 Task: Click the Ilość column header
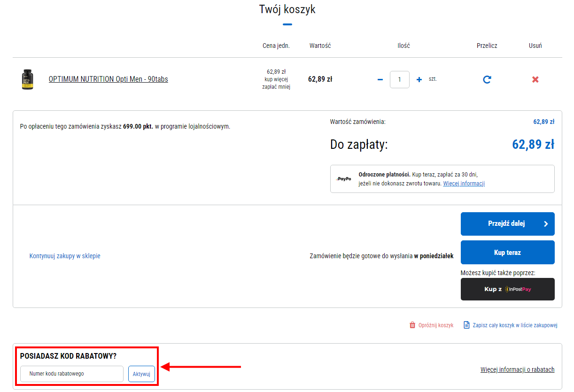click(x=403, y=46)
